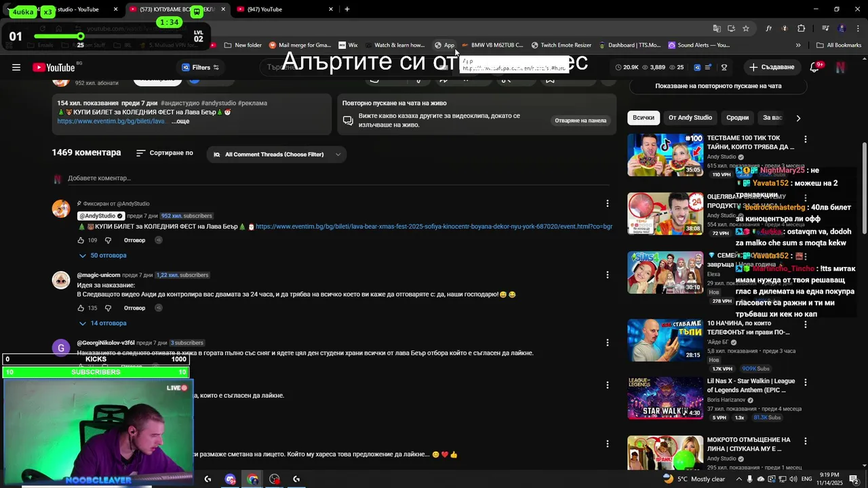Like the pinned AndyStudio comment
This screenshot has height=488, width=868.
click(x=81, y=240)
